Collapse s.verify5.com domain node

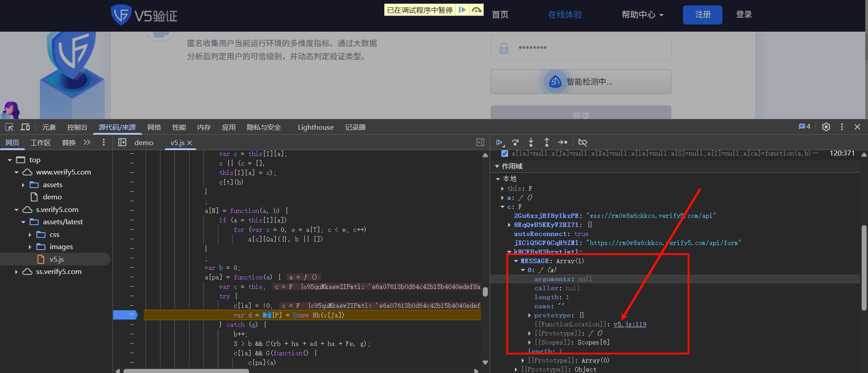pyautogui.click(x=16, y=210)
